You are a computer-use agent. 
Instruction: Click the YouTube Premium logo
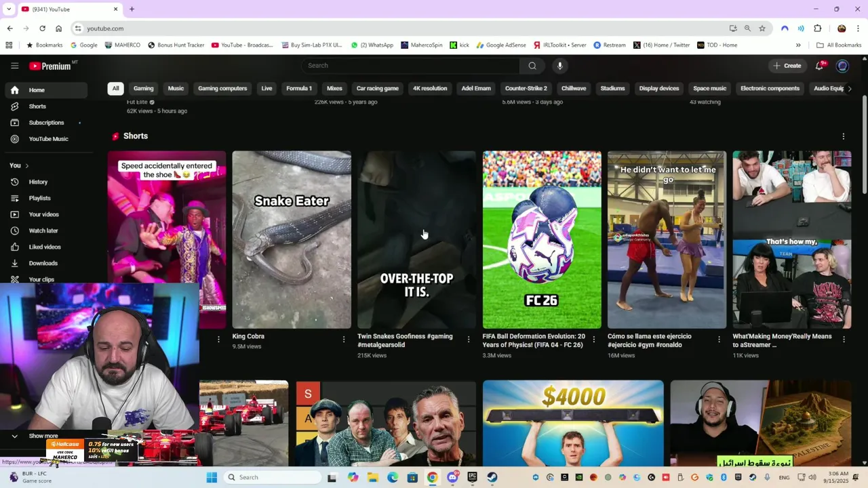tap(50, 66)
